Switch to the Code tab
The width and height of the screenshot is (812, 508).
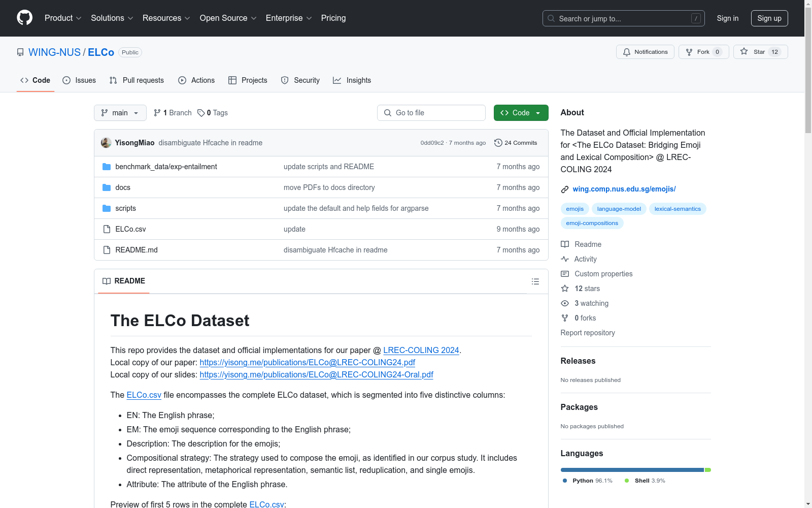click(x=36, y=80)
